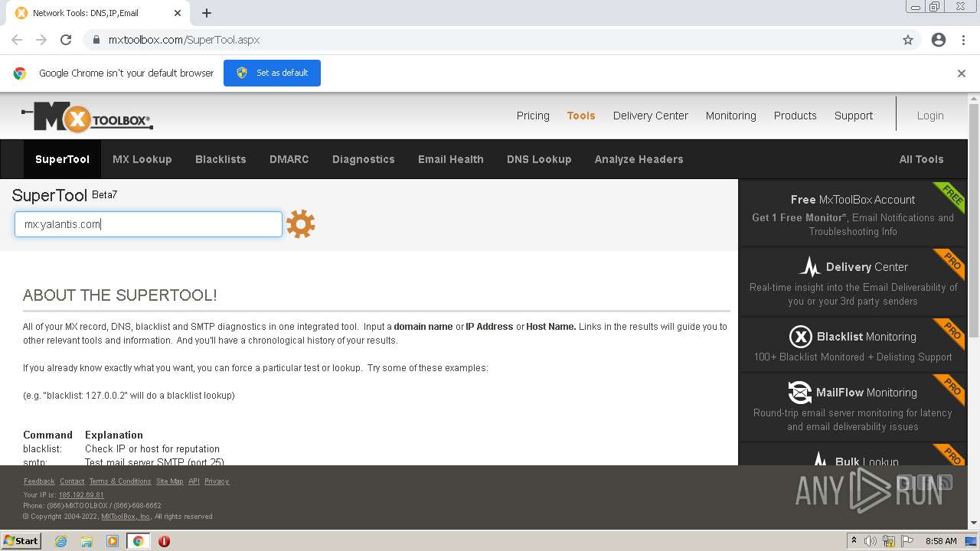The image size is (980, 551).
Task: Open the Support menu item
Action: (854, 116)
